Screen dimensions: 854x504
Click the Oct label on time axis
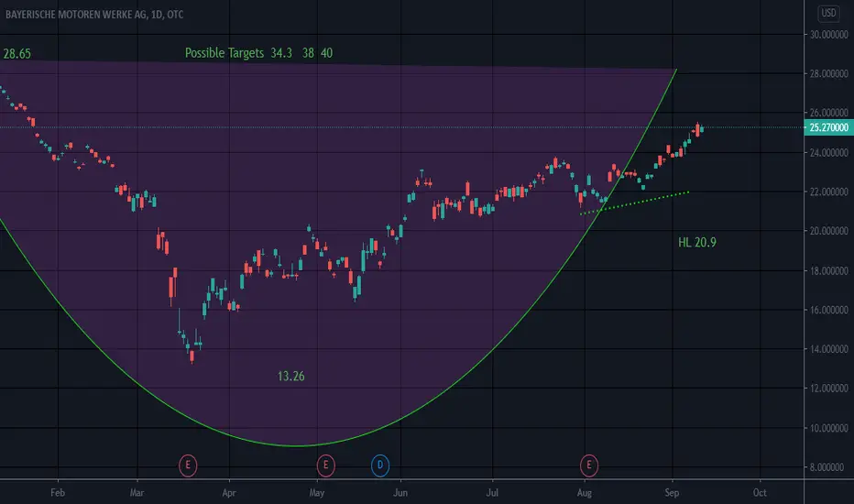click(x=760, y=493)
